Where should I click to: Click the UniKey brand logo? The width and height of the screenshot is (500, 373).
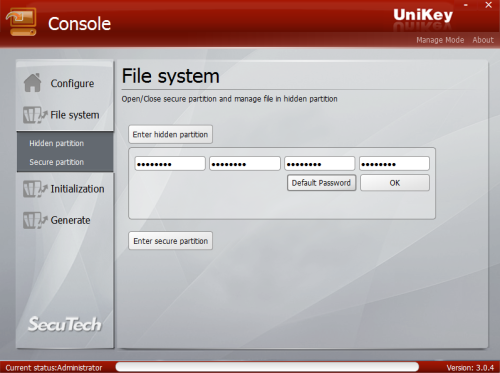(423, 15)
